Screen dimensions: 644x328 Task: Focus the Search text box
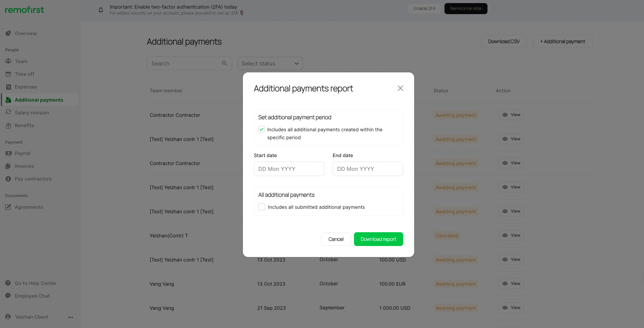[190, 63]
